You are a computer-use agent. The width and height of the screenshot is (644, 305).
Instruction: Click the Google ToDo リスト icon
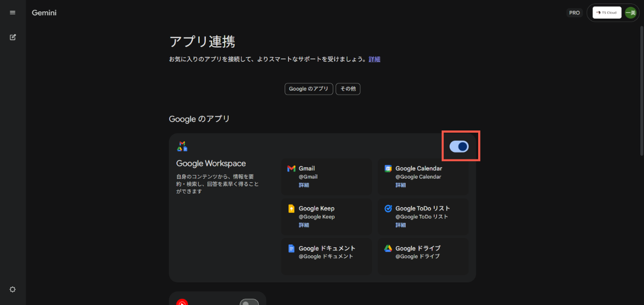pyautogui.click(x=388, y=208)
